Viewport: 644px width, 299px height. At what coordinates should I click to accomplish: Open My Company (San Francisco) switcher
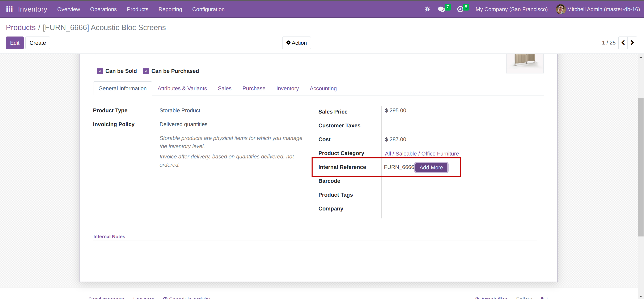512,9
